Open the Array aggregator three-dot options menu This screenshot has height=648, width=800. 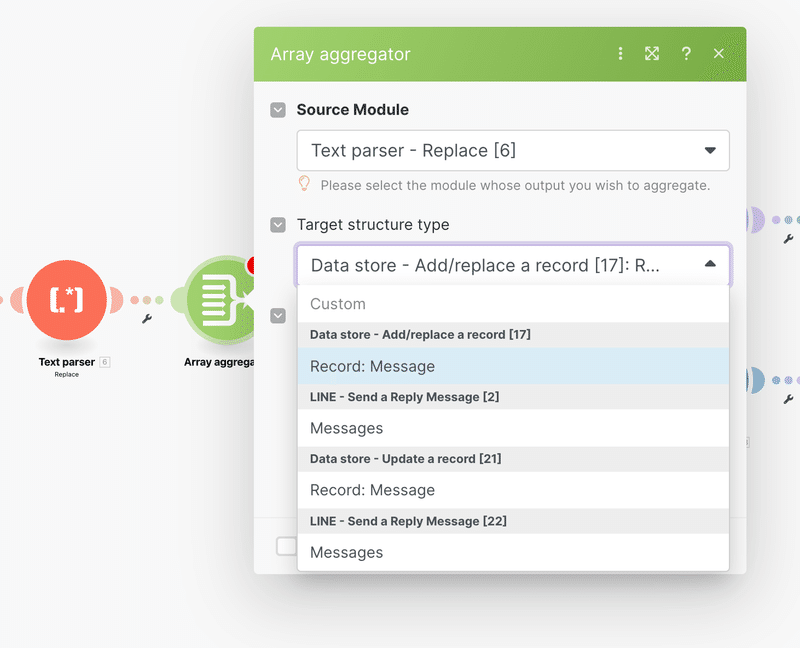[620, 54]
